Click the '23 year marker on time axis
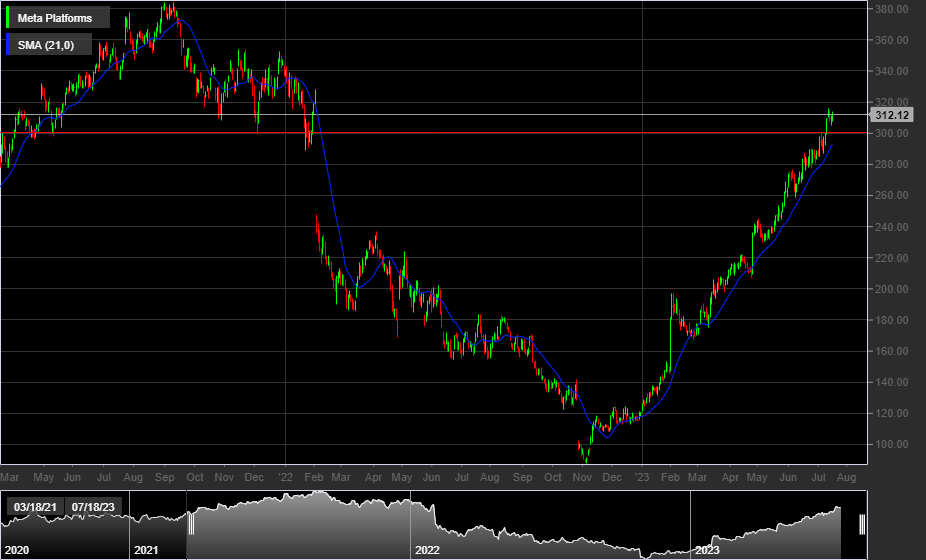926x560 pixels. [641, 479]
